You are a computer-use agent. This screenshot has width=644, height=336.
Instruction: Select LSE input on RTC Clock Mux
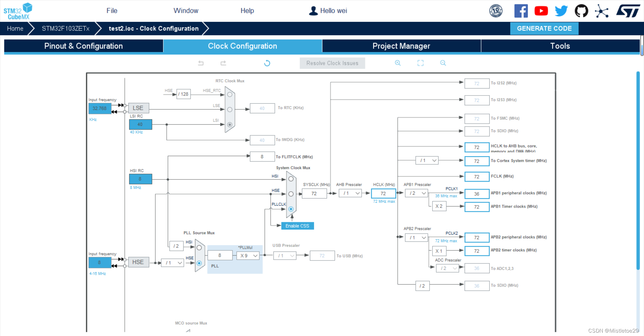[230, 109]
